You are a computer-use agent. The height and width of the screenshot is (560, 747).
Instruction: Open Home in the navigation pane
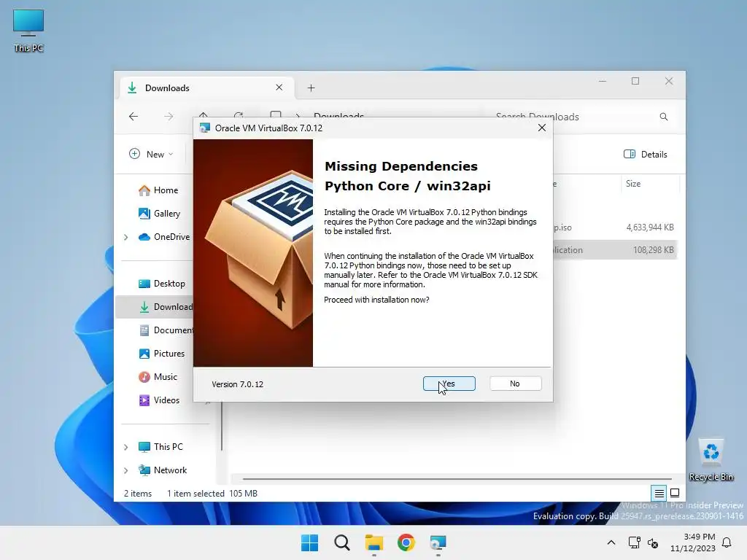[x=158, y=190]
